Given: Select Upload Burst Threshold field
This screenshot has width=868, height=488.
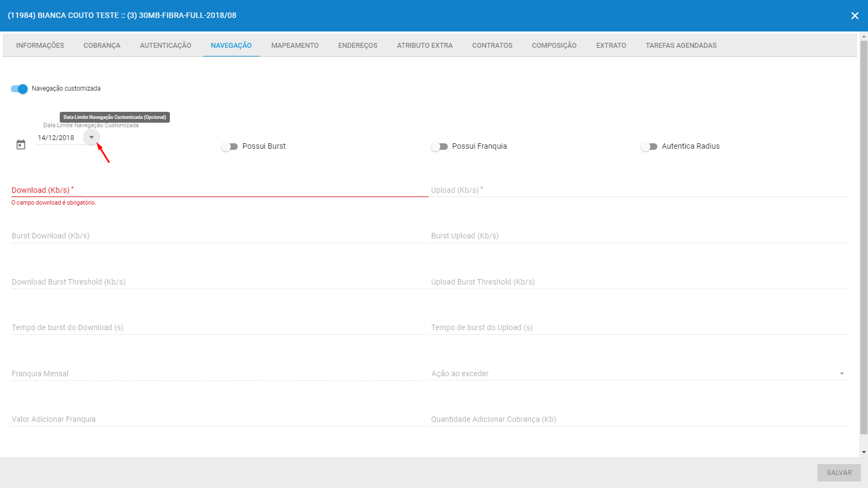Looking at the screenshot, I should coord(639,282).
